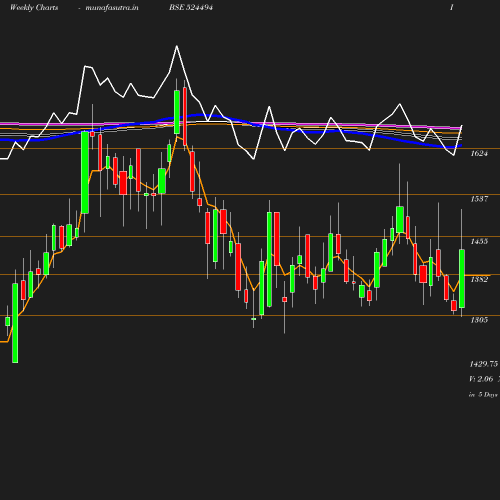The height and width of the screenshot is (500, 500).
Task: Click the 'V: 2.06' volume value
Action: pos(481,379)
